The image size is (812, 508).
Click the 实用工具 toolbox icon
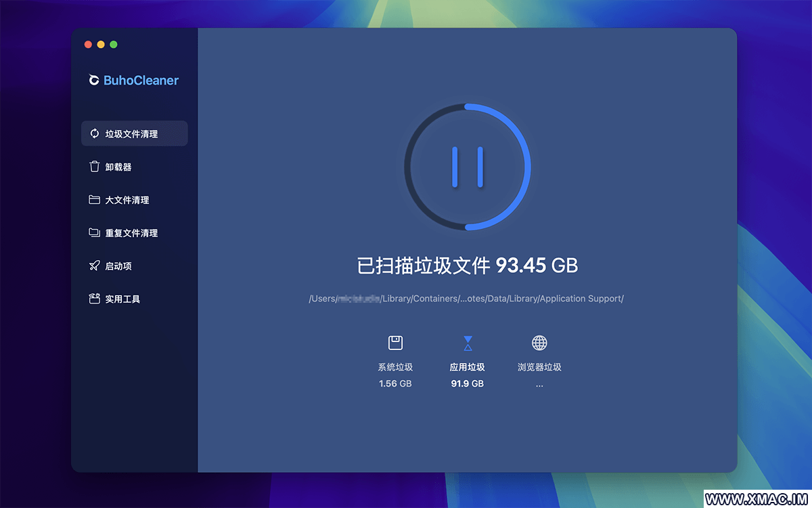tap(95, 299)
